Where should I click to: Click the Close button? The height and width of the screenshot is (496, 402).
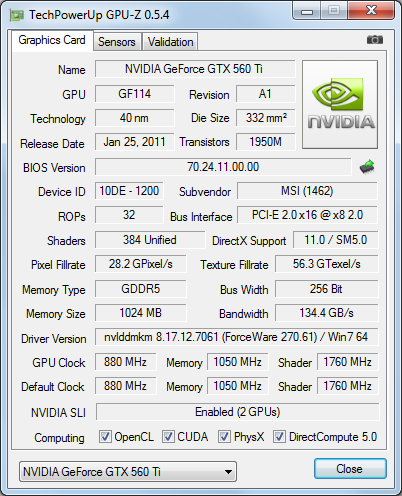[350, 469]
